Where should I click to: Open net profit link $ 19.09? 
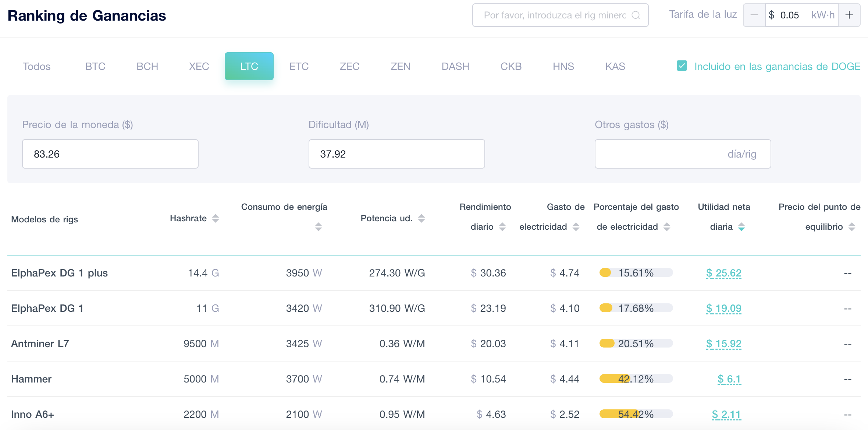[x=724, y=309]
